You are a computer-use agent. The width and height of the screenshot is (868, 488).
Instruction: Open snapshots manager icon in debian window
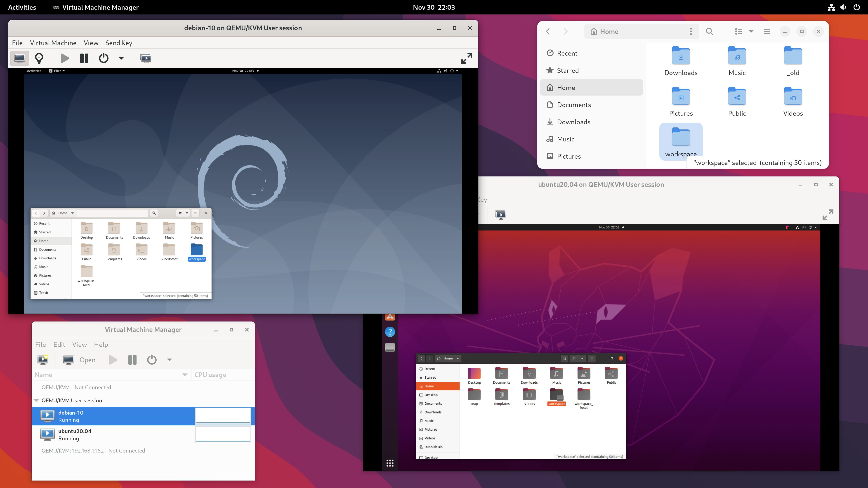point(146,58)
